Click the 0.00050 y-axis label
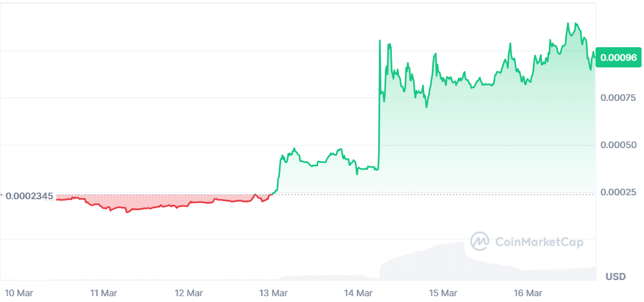 coord(619,146)
